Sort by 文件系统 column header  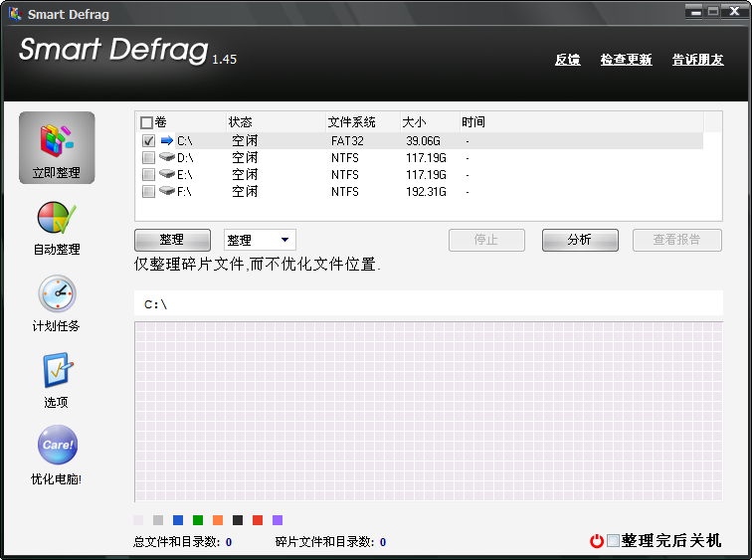pos(351,122)
